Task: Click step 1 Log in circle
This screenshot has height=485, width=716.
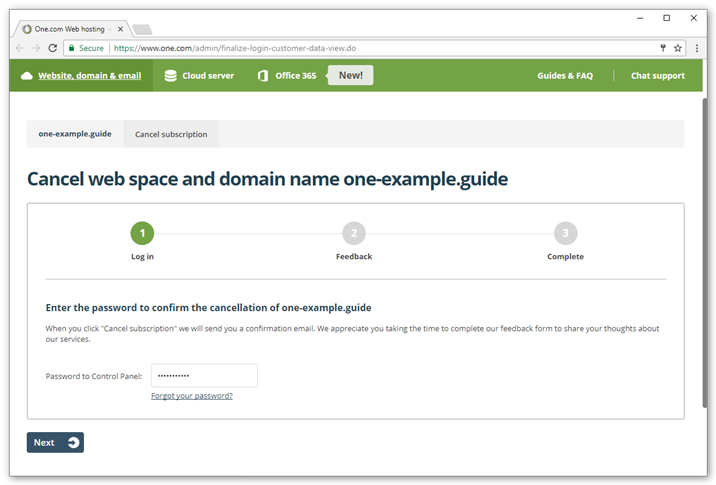Action: [142, 233]
